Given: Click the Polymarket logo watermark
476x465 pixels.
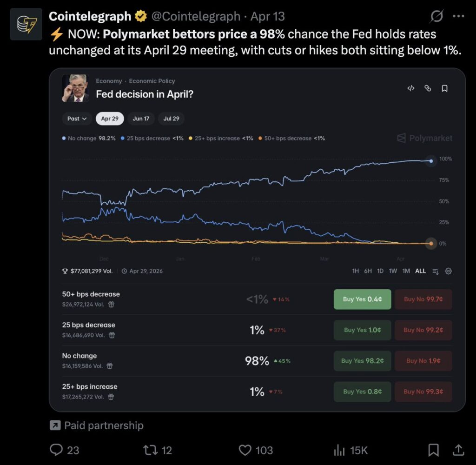Looking at the screenshot, I should pos(423,138).
